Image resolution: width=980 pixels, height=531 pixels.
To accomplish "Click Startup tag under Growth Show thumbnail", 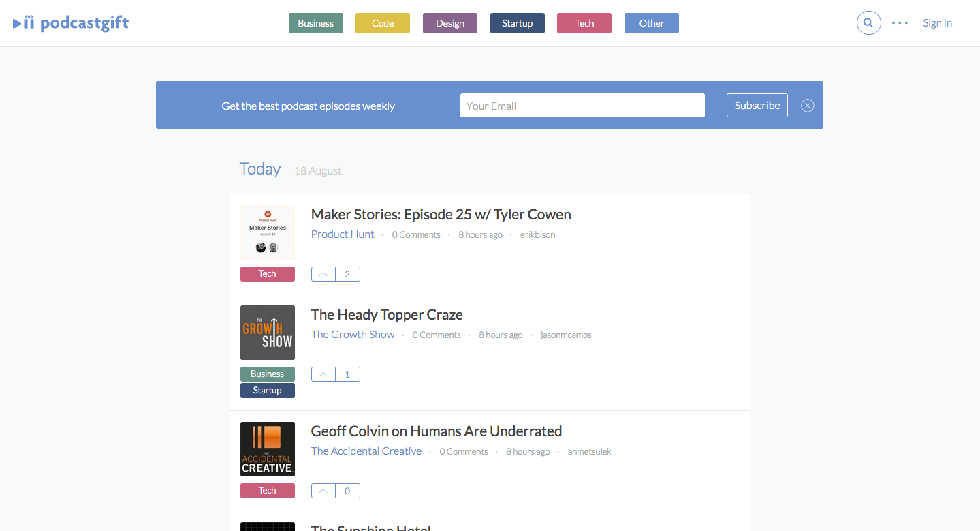I will (x=268, y=391).
